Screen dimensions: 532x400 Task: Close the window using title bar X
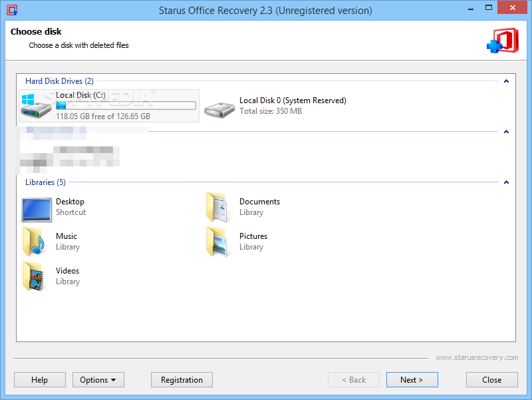pos(512,7)
